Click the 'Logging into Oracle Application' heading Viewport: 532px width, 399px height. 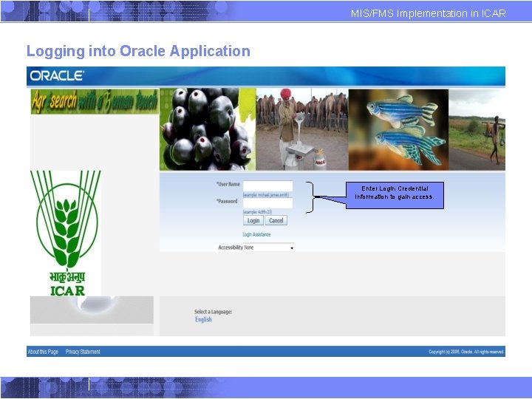coord(138,51)
